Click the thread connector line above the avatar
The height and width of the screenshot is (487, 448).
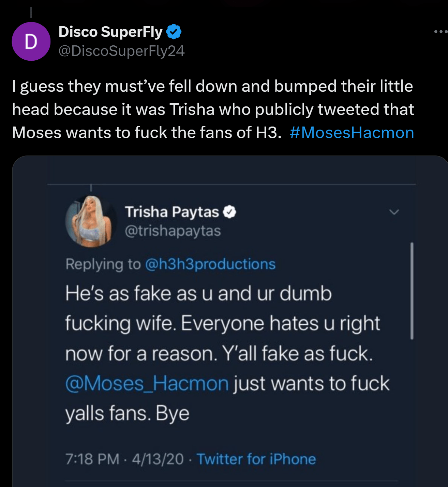(x=31, y=12)
